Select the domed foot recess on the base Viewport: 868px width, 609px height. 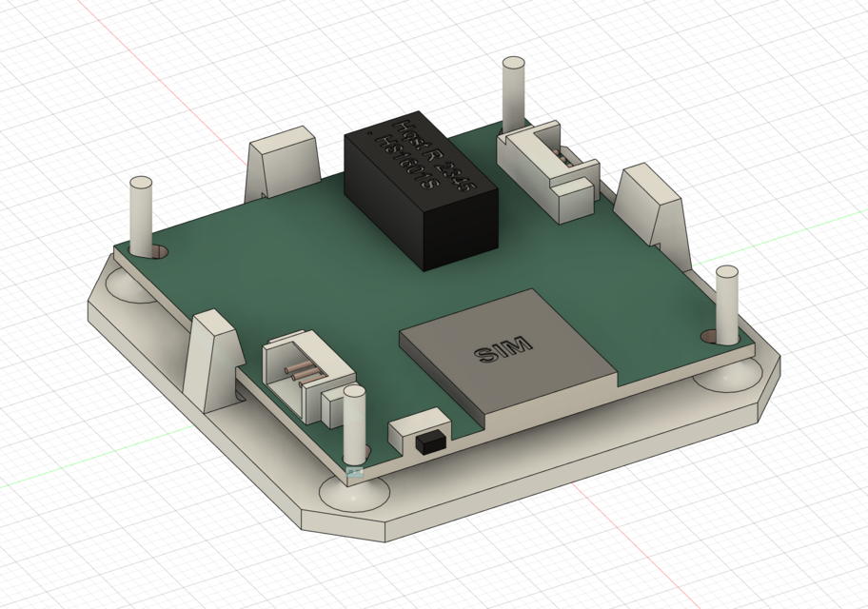tap(352, 495)
